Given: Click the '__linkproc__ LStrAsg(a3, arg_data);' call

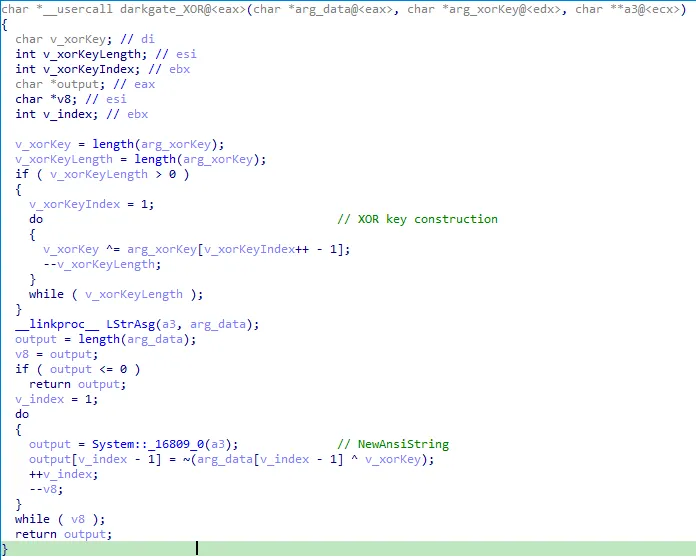Looking at the screenshot, I should [x=137, y=324].
